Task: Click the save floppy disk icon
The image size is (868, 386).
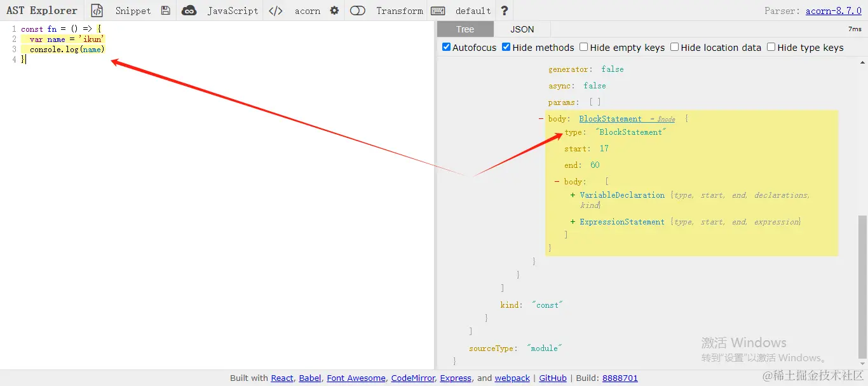Action: tap(166, 11)
